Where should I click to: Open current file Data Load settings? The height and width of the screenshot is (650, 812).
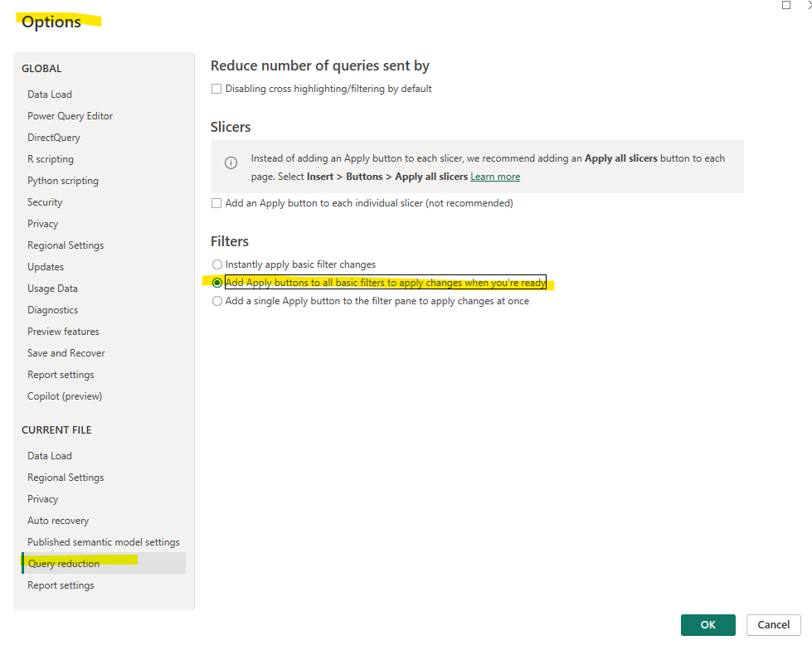point(50,456)
